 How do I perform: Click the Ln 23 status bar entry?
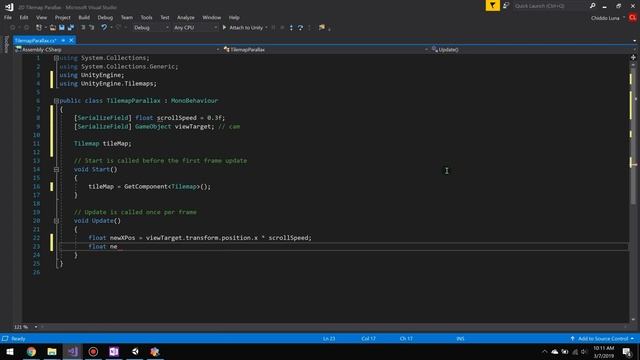coord(329,339)
